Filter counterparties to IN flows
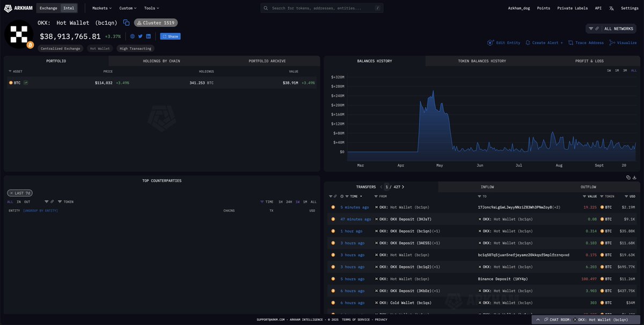 click(x=18, y=202)
